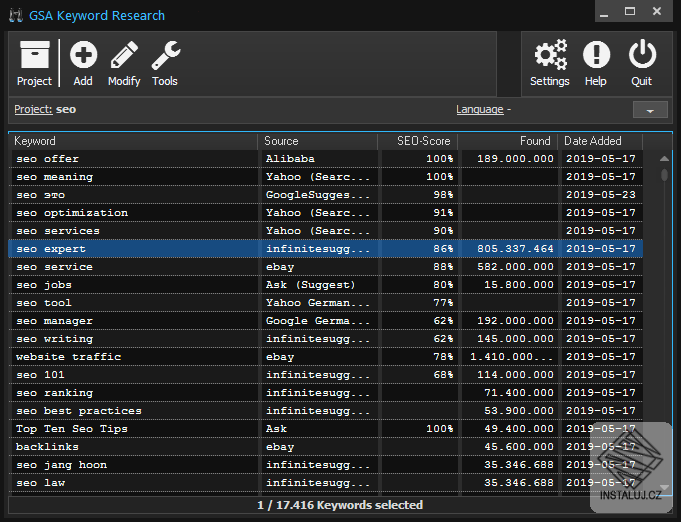Screen dimensions: 681x522
Task: Sort by Source column header
Action: coord(318,141)
